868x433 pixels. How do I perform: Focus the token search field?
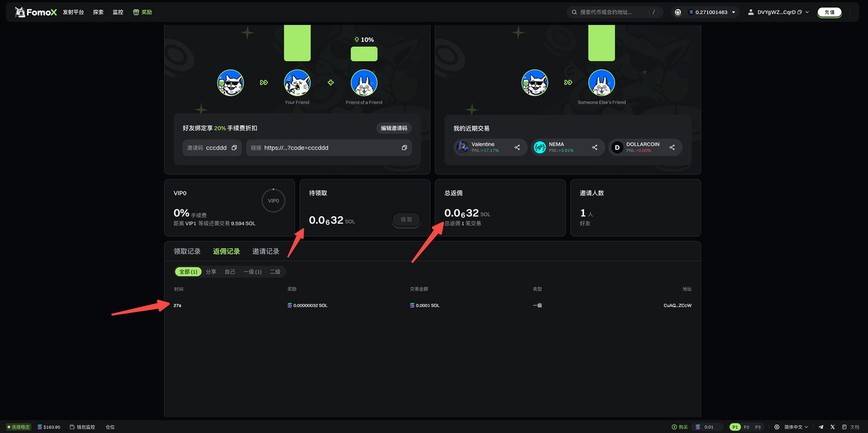pos(610,12)
